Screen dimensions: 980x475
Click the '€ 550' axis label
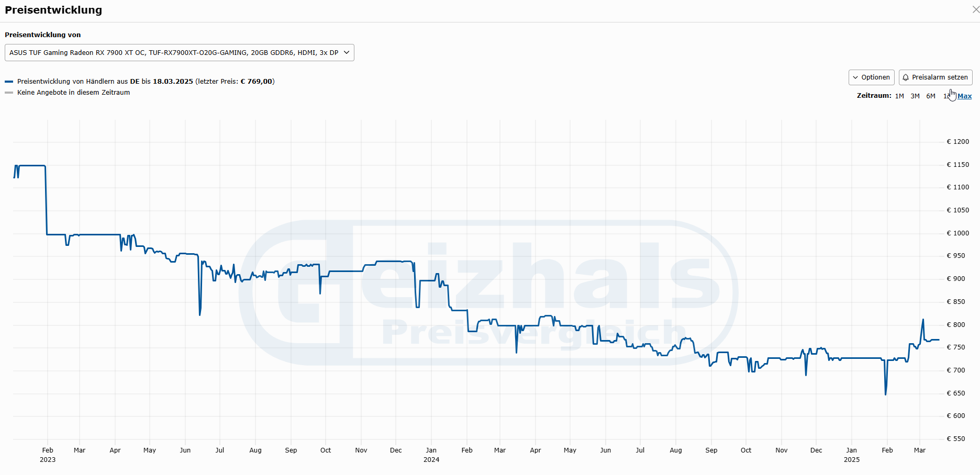[x=956, y=439]
